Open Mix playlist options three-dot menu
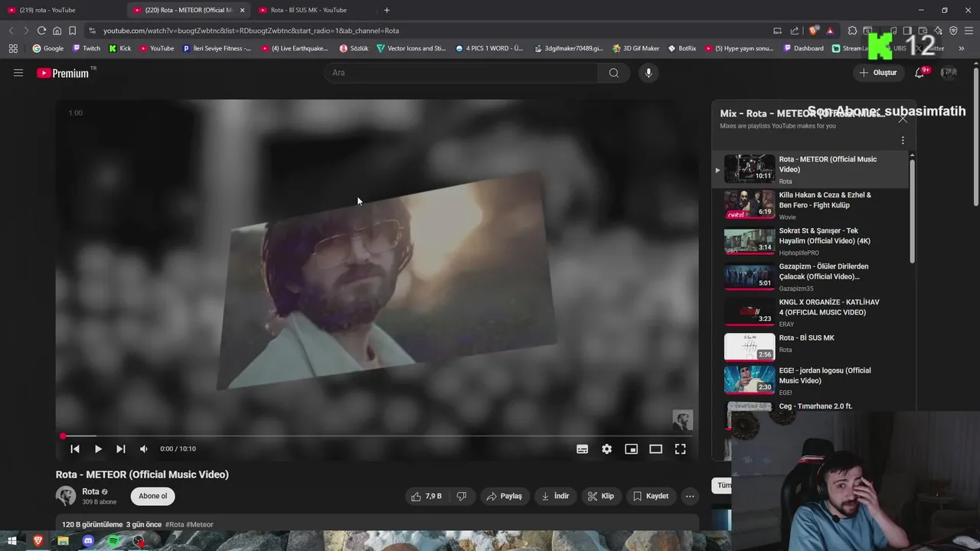This screenshot has height=551, width=980. (903, 140)
